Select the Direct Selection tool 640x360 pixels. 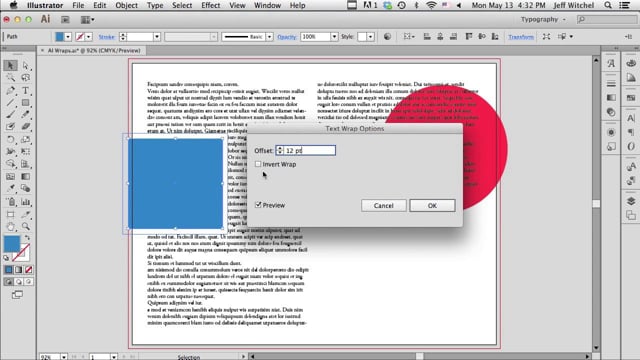click(25, 66)
